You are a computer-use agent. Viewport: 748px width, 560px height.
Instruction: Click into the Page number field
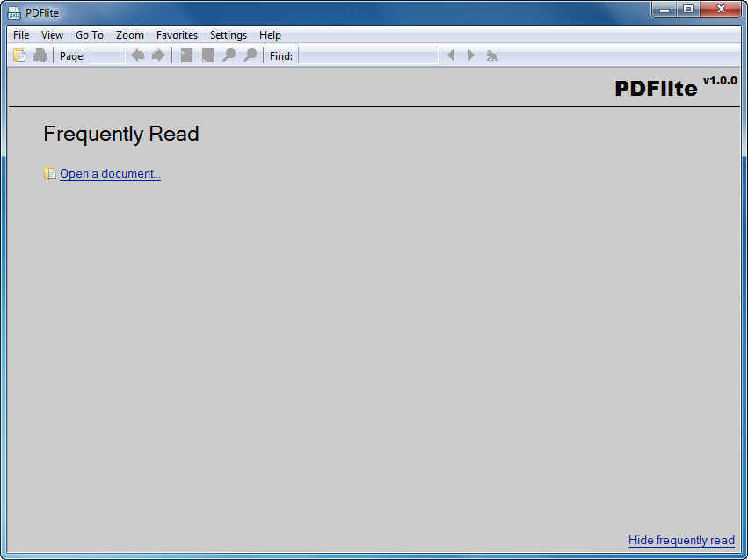coord(108,55)
